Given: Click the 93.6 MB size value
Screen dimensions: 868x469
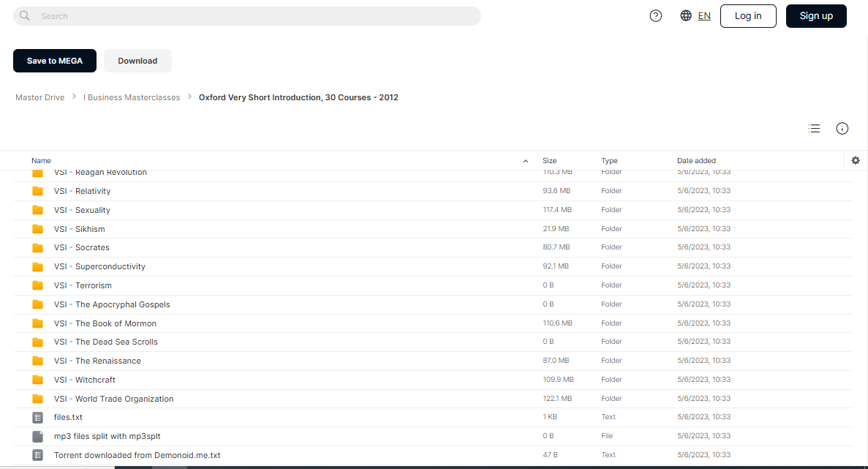Looking at the screenshot, I should 556,190.
